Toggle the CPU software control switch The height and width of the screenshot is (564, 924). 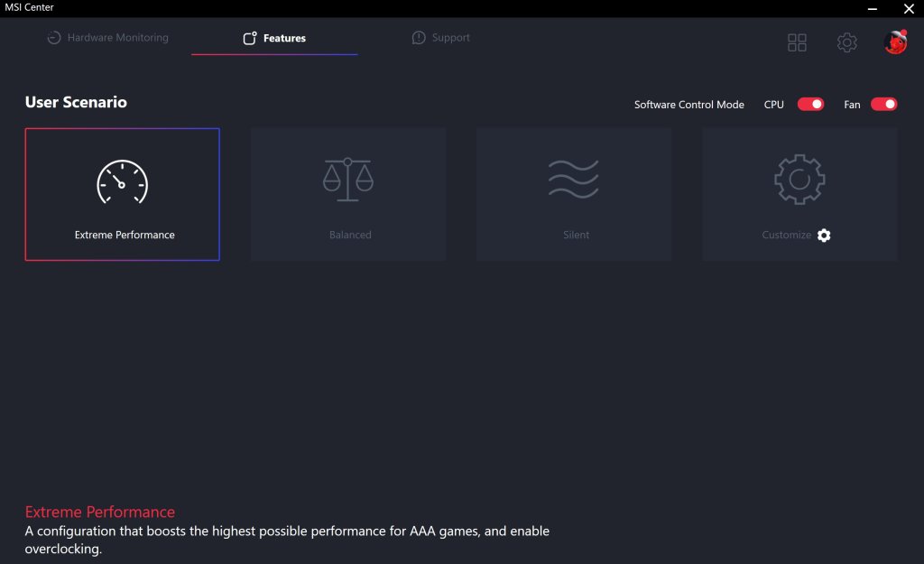[x=810, y=105]
